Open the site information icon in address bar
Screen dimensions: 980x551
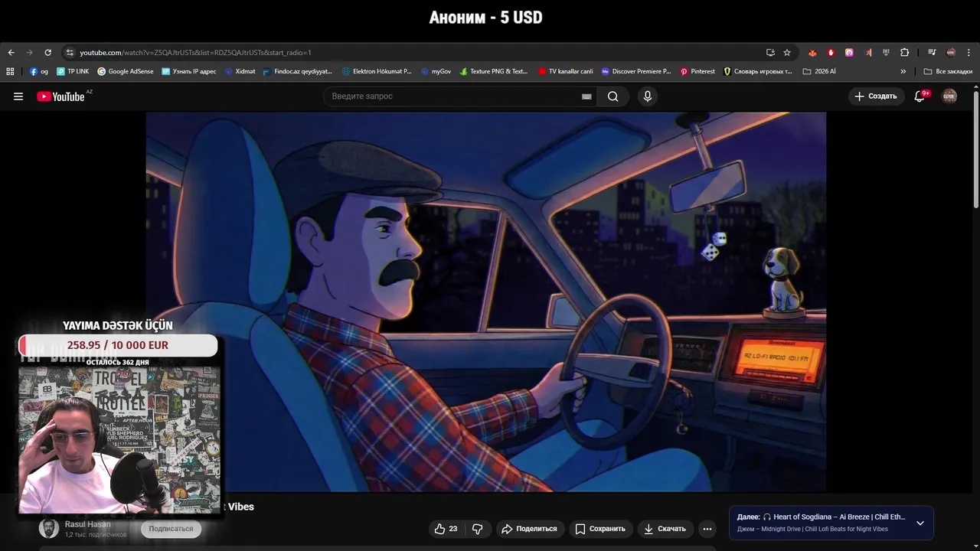pyautogui.click(x=70, y=53)
